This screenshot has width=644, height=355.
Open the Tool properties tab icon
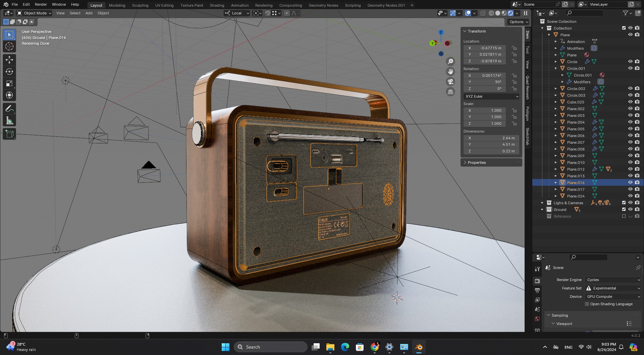pos(537,269)
